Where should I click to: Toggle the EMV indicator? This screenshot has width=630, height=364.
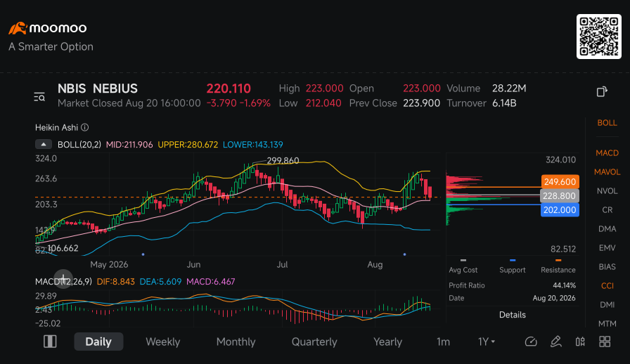coord(607,248)
